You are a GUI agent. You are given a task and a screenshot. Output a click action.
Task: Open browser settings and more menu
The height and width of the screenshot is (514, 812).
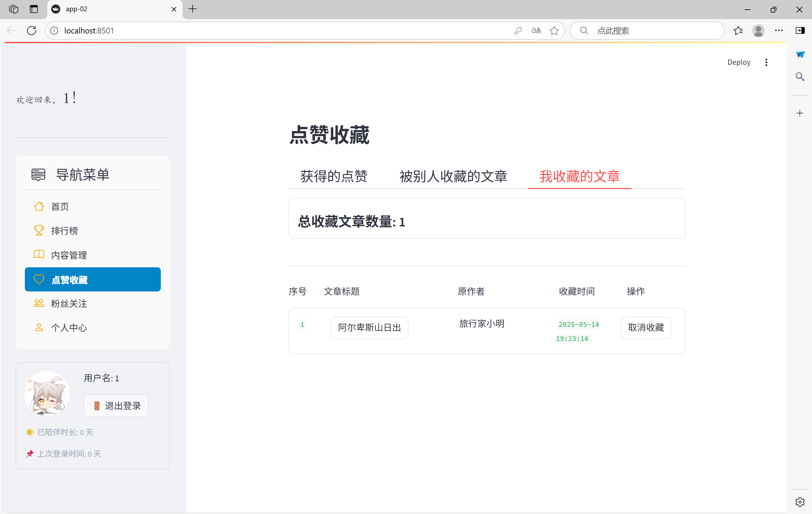pyautogui.click(x=778, y=31)
